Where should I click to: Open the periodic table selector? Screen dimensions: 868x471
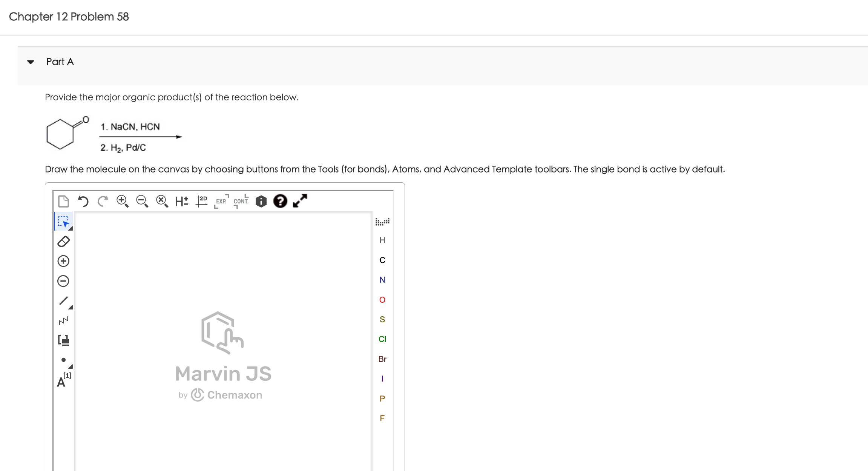[382, 222]
